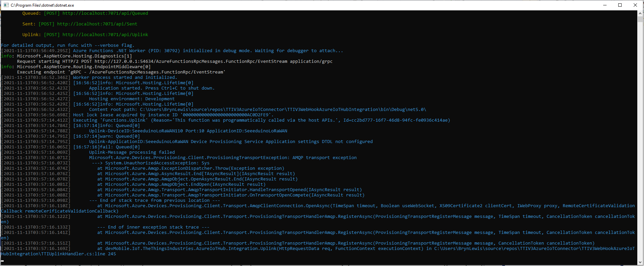Image resolution: width=644 pixels, height=266 pixels.
Task: Click the 'Hosting environment: Development' line
Action: click(x=132, y=99)
